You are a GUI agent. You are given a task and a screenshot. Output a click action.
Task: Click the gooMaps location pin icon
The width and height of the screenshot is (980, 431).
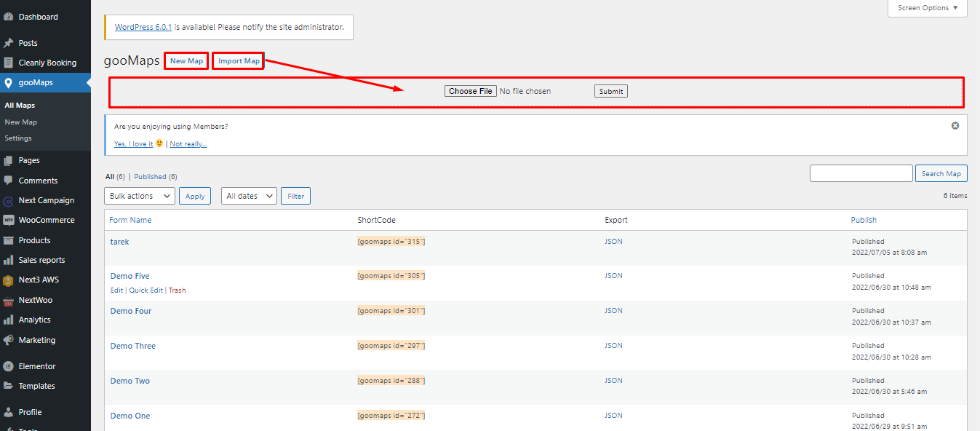(9, 82)
